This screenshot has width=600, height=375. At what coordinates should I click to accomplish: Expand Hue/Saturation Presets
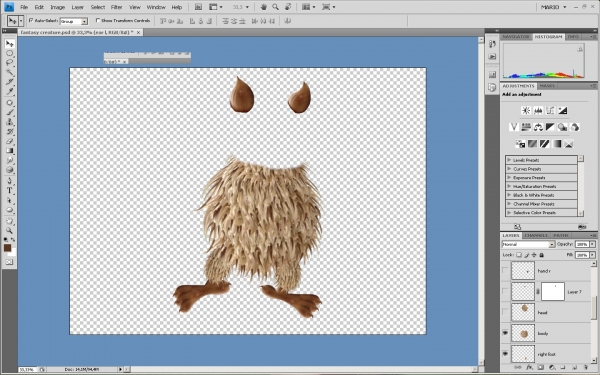509,186
